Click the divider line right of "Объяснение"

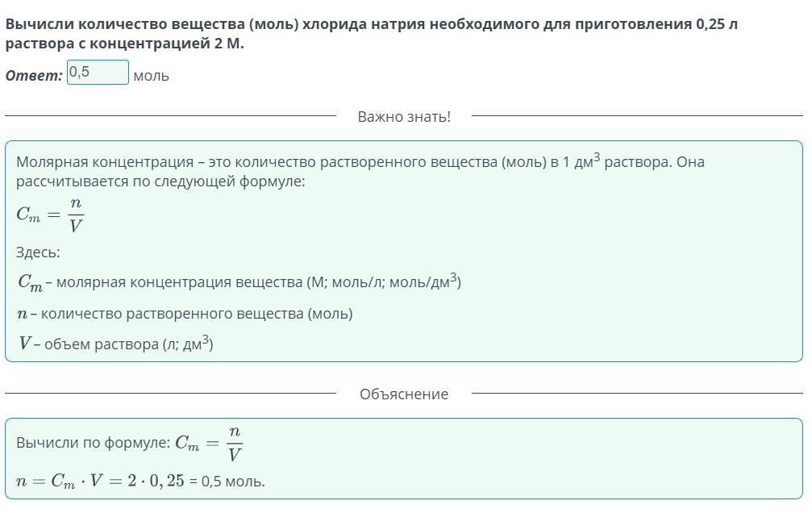(x=637, y=394)
